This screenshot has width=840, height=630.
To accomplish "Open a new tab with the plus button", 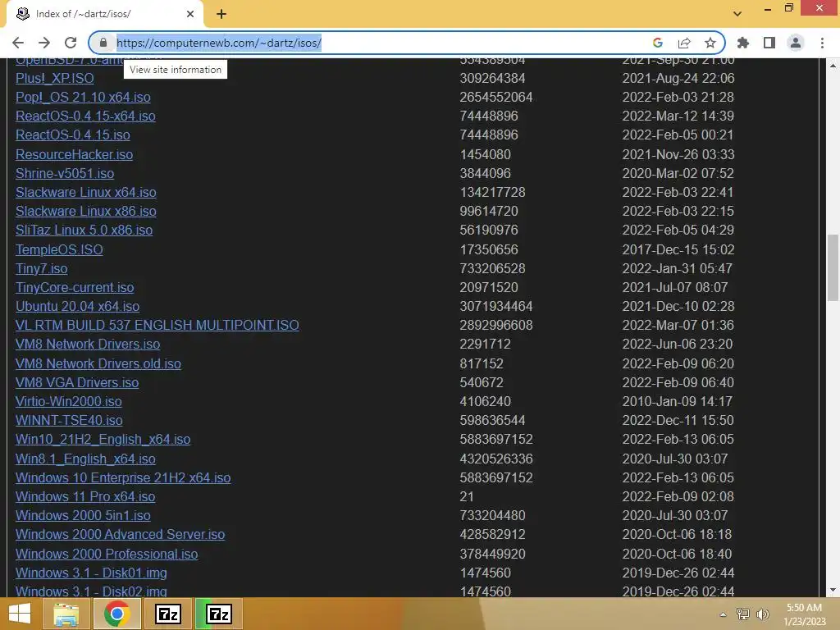I will click(x=221, y=14).
